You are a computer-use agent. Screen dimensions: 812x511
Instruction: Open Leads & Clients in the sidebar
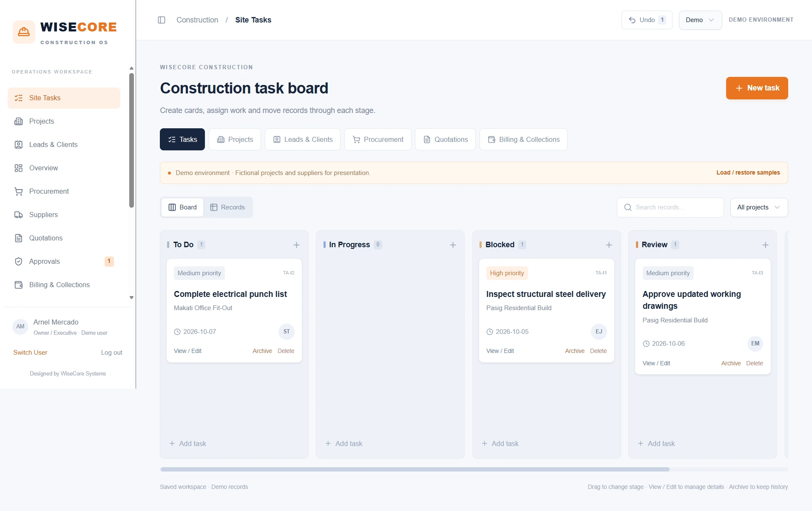64,145
